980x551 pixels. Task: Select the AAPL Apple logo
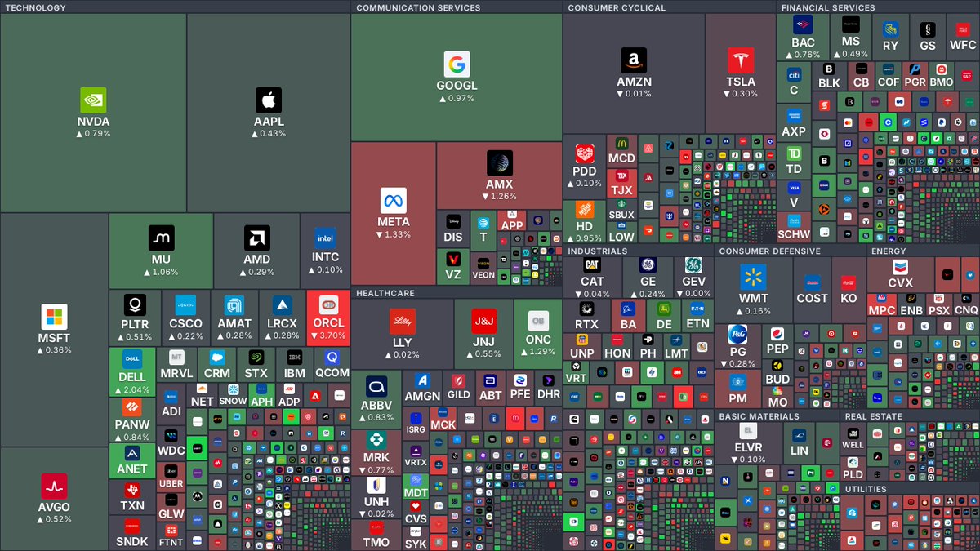tap(269, 100)
